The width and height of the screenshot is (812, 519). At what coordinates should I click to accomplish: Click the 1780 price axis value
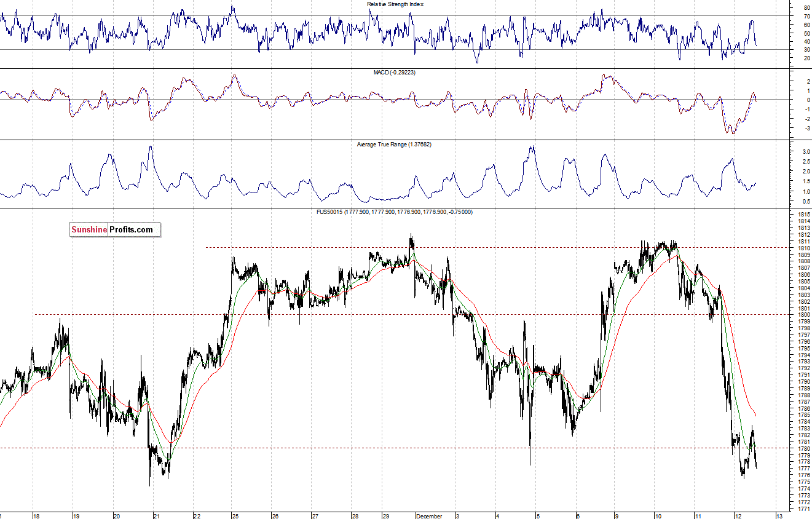803,448
